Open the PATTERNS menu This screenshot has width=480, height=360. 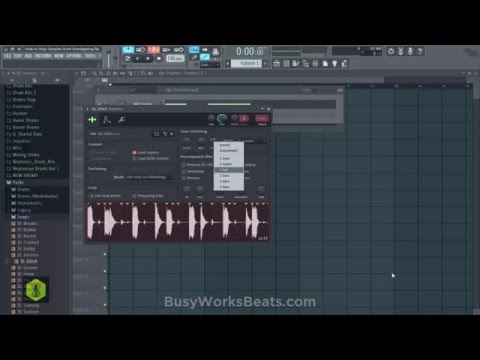[x=43, y=56]
